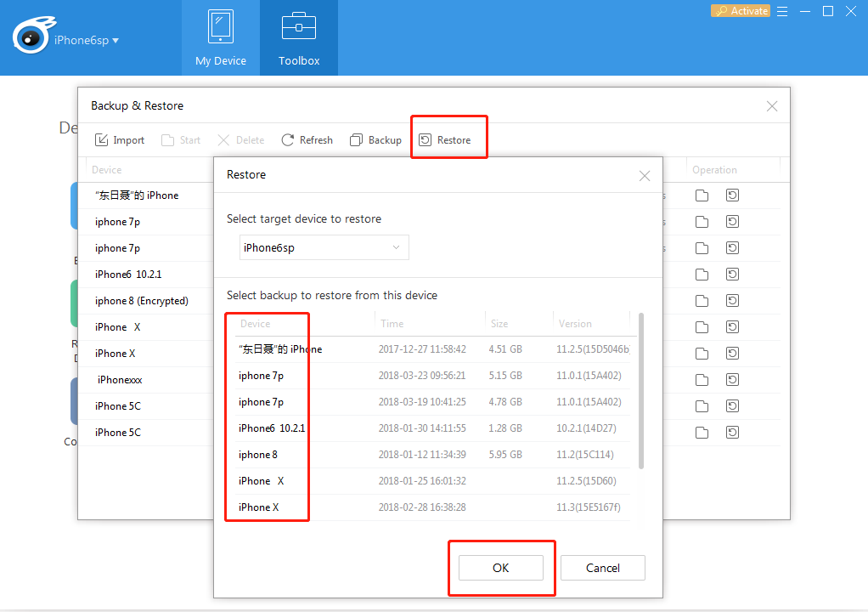Click the Activate button
868x612 pixels.
point(740,11)
